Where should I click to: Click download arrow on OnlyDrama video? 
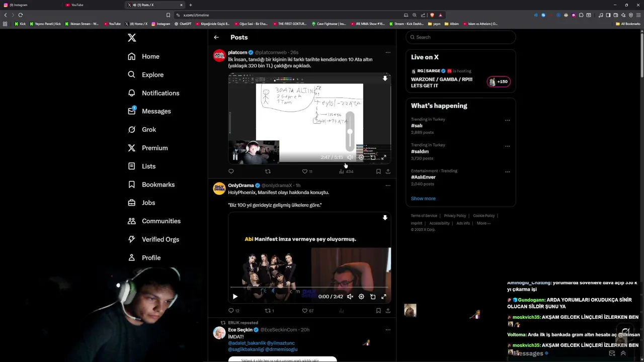coord(385,218)
